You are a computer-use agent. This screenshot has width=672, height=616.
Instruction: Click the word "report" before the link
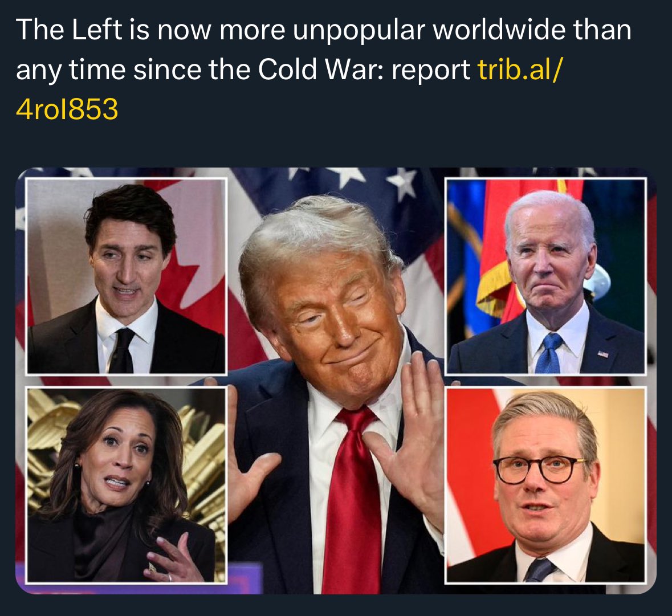coord(431,71)
